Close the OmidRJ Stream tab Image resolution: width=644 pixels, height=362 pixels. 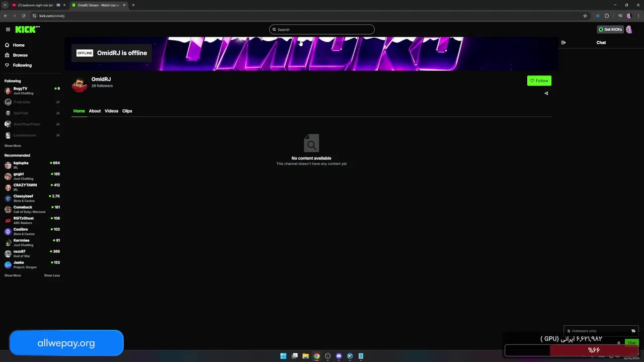click(124, 5)
